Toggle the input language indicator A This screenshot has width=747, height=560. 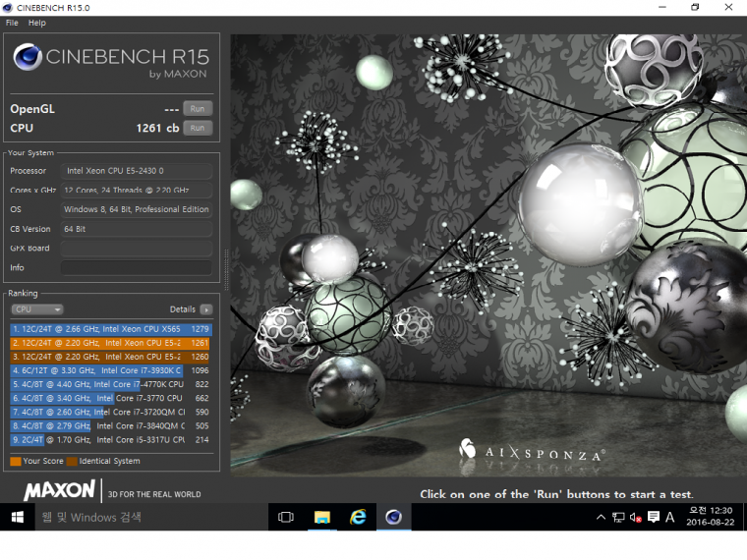(669, 517)
